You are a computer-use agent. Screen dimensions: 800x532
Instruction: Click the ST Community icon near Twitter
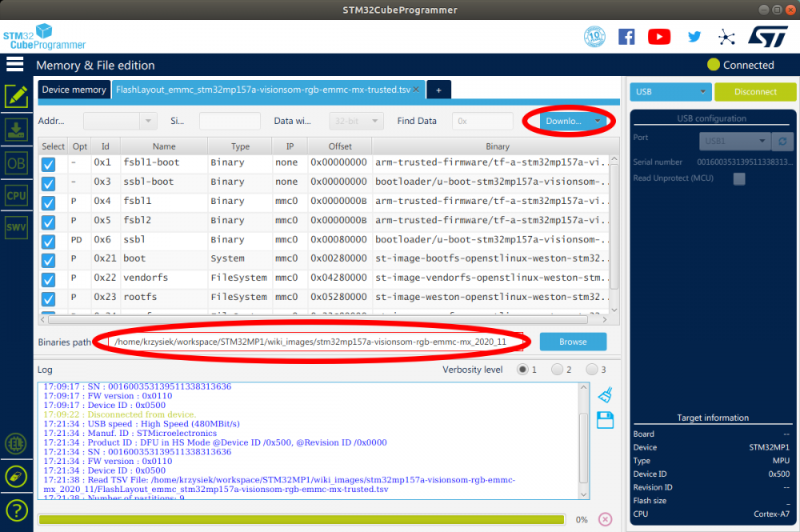click(x=726, y=37)
